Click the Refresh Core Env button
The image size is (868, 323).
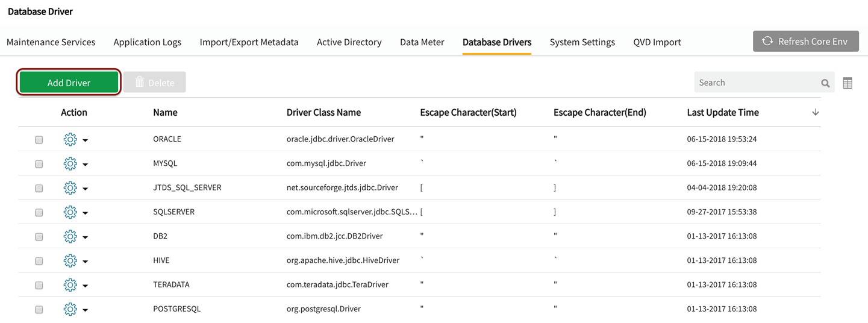(806, 42)
